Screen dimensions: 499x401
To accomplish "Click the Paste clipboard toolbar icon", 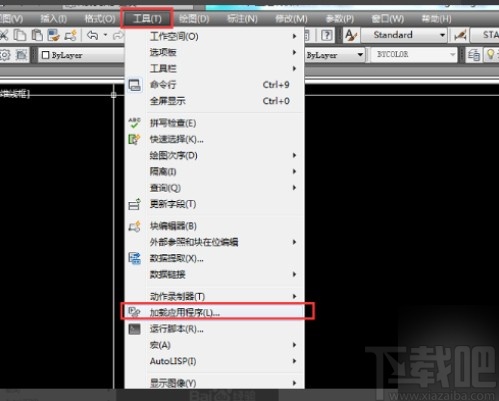I will (x=37, y=35).
